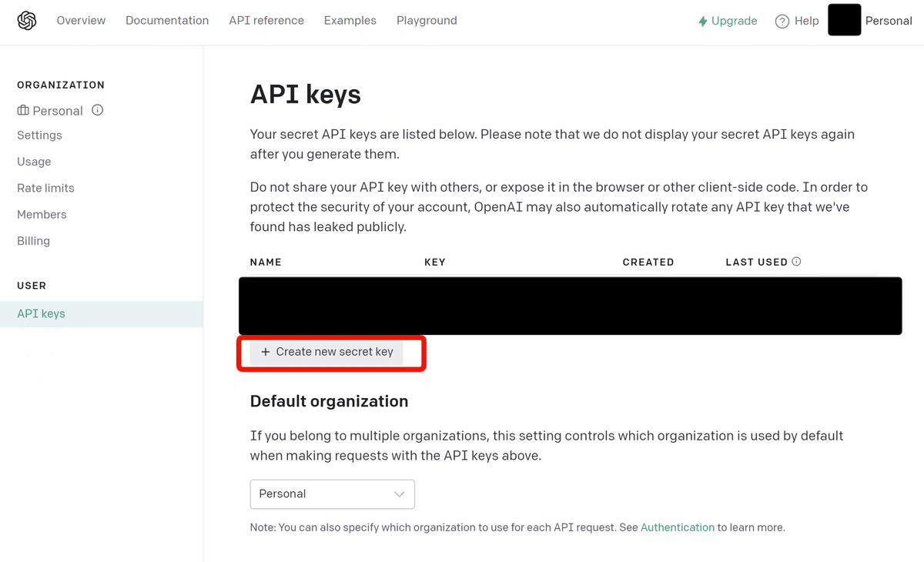The width and height of the screenshot is (924, 562).
Task: Open Rate limits page
Action: [45, 188]
